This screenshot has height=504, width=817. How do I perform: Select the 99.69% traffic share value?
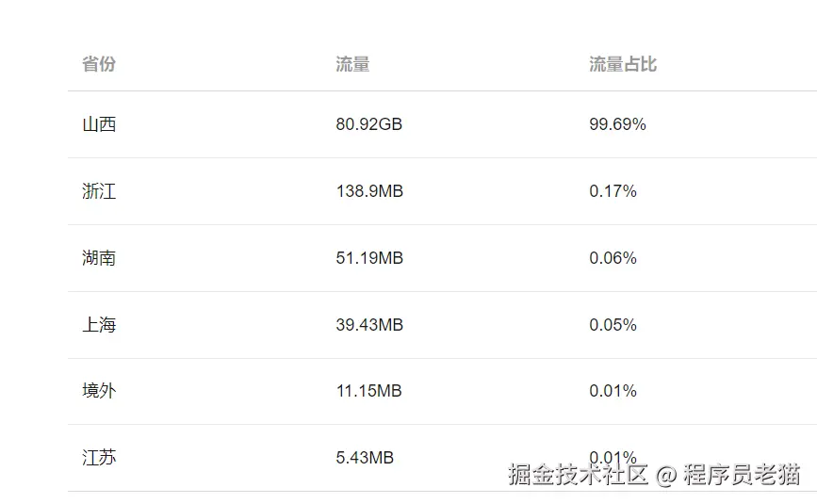pyautogui.click(x=617, y=124)
